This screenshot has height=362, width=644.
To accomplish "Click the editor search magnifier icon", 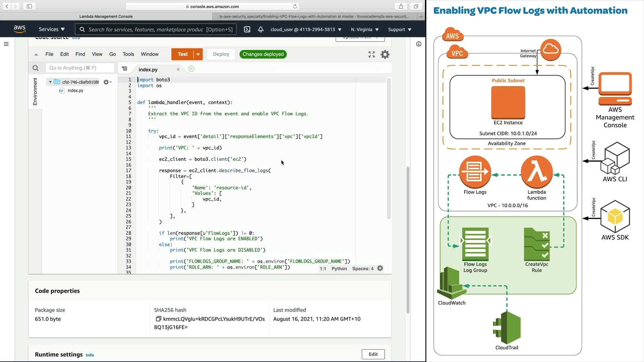I will click(36, 68).
